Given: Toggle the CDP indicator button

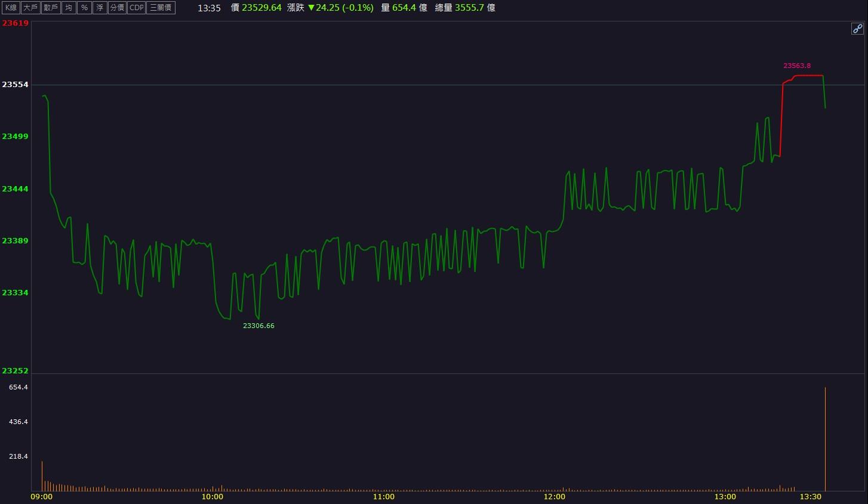Looking at the screenshot, I should pos(137,8).
